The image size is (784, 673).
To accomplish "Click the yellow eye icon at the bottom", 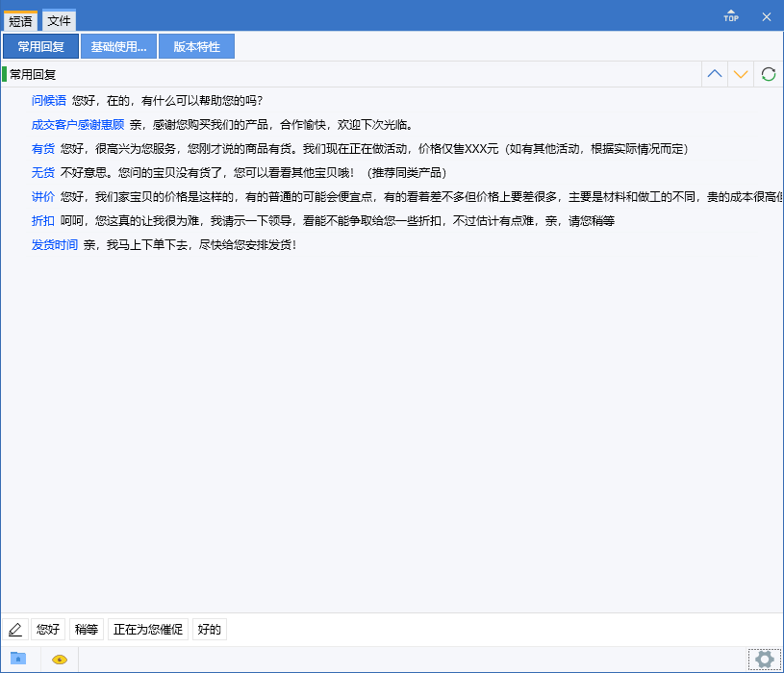I will (x=58, y=660).
